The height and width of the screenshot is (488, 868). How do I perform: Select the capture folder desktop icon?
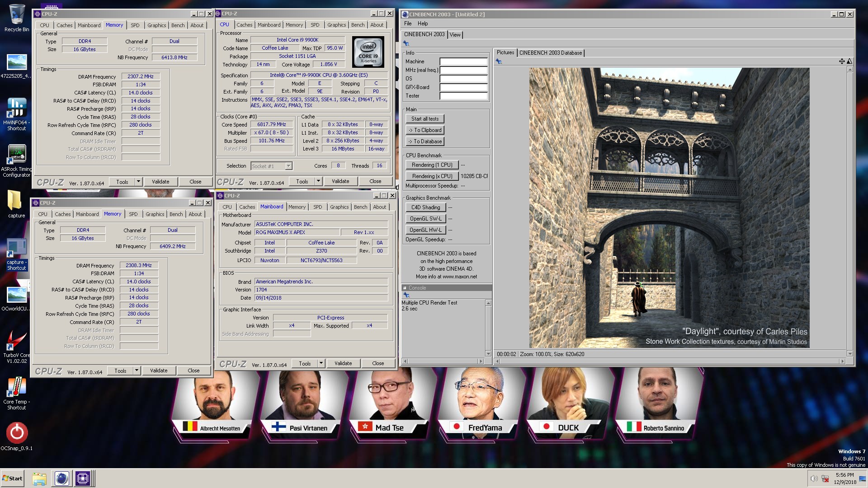click(17, 203)
